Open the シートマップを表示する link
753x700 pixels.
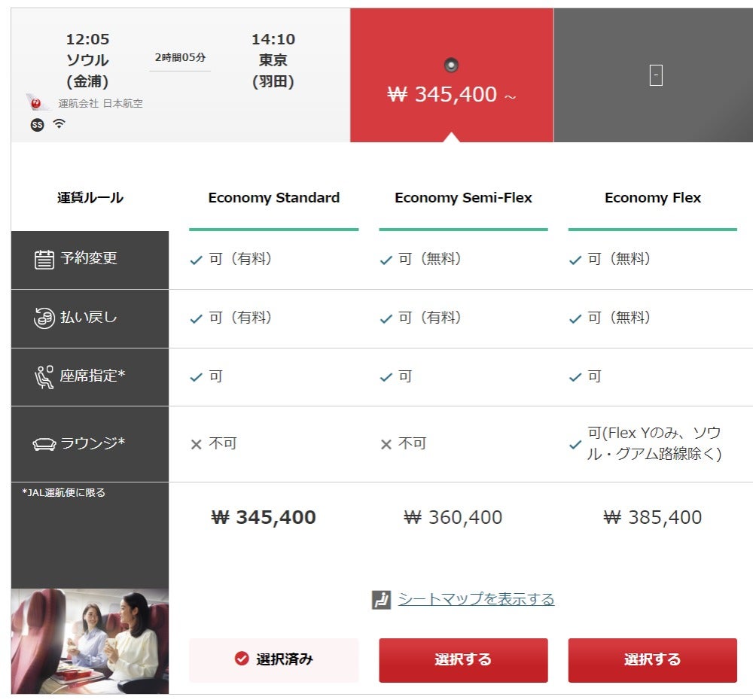point(476,599)
